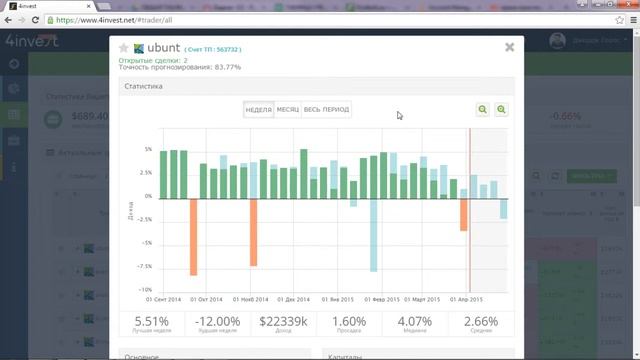Select the Статистика section header
Image resolution: width=640 pixels, height=360 pixels.
(143, 86)
